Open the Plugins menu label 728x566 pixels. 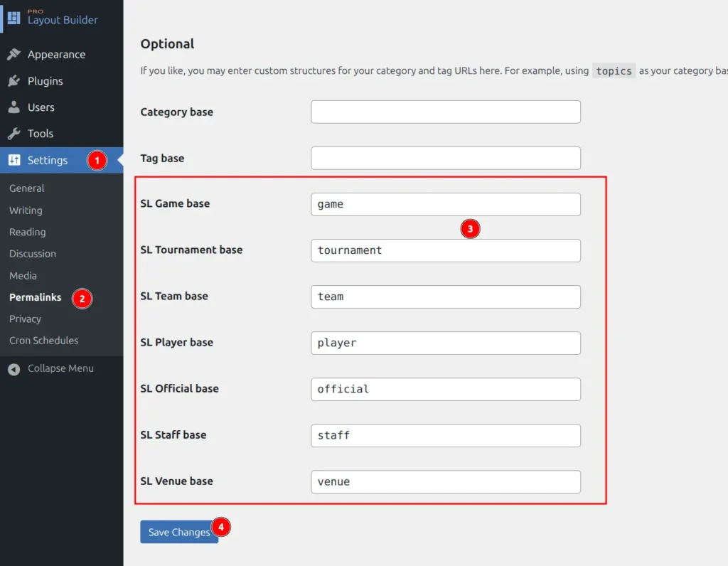pos(45,81)
